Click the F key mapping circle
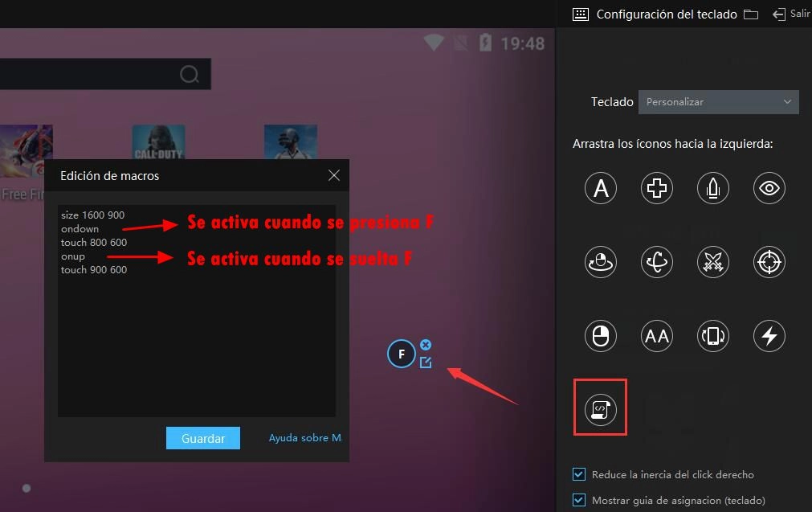Viewport: 812px width, 512px height. 402,354
